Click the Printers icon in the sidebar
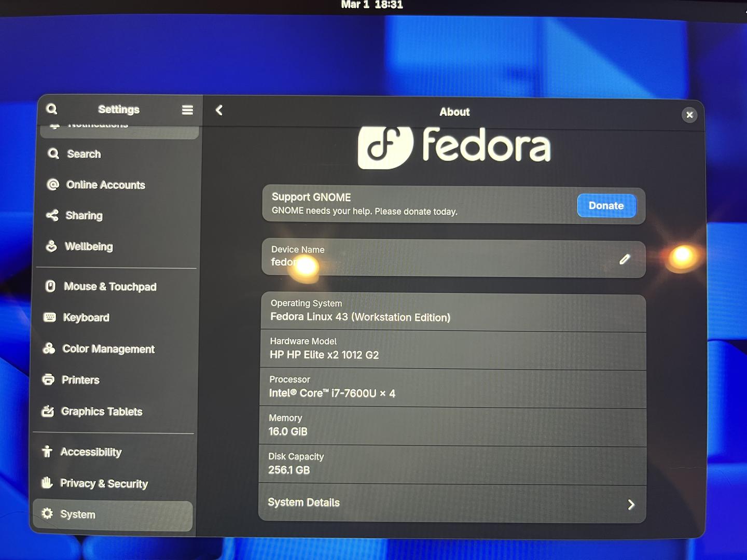 48,380
